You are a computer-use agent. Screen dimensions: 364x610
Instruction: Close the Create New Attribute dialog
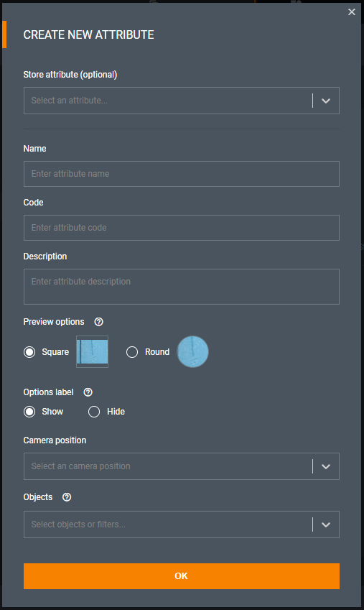[352, 12]
